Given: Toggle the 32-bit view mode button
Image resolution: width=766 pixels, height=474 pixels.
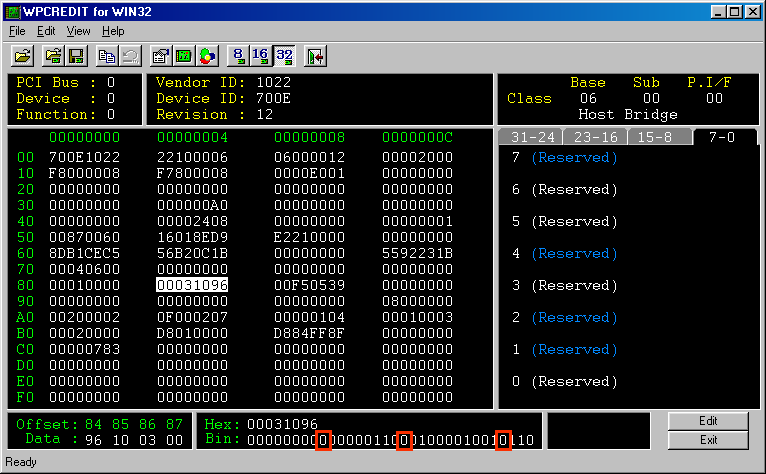Looking at the screenshot, I should point(283,56).
